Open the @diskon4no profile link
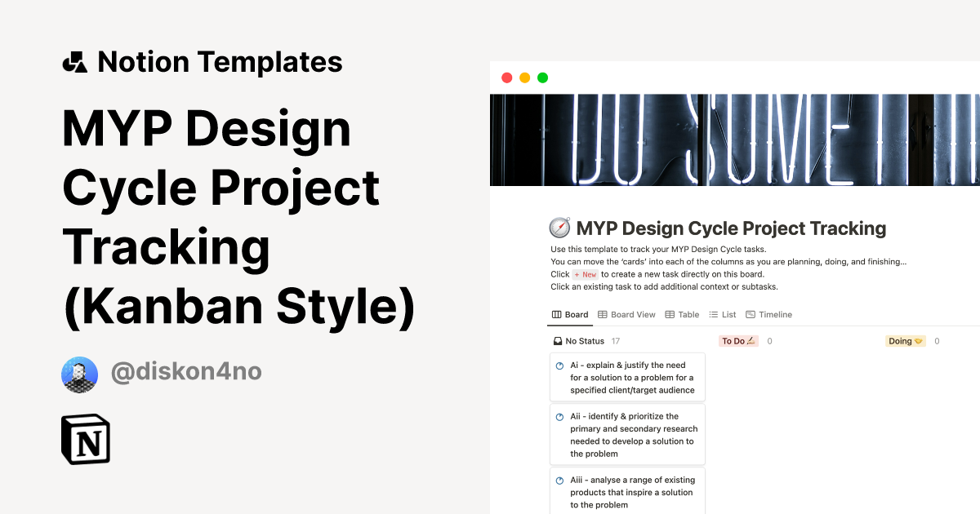Screen dimensions: 980x514 coord(187,371)
